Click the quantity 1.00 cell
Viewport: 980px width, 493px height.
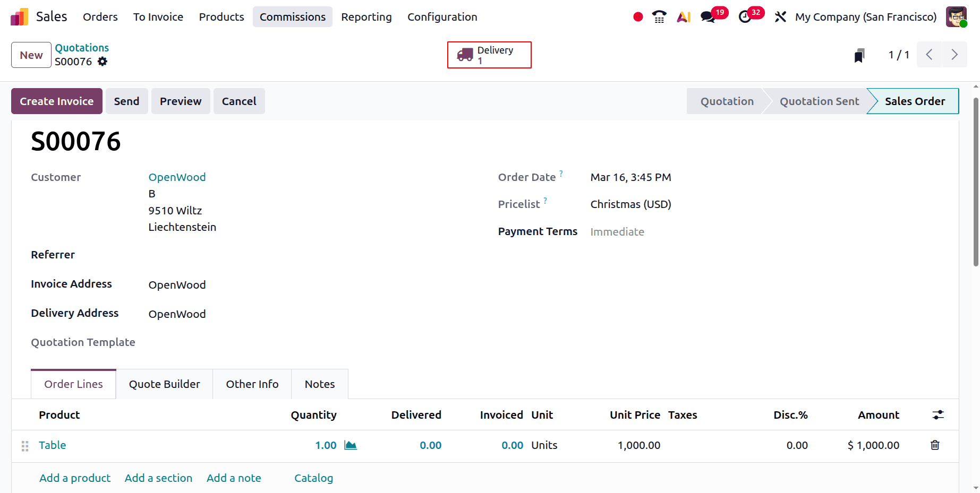[x=326, y=445]
